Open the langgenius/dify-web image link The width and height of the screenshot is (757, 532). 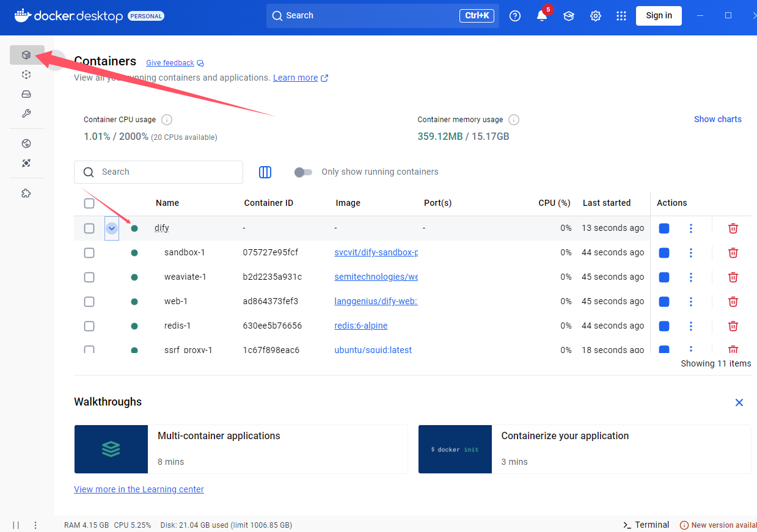[376, 302]
